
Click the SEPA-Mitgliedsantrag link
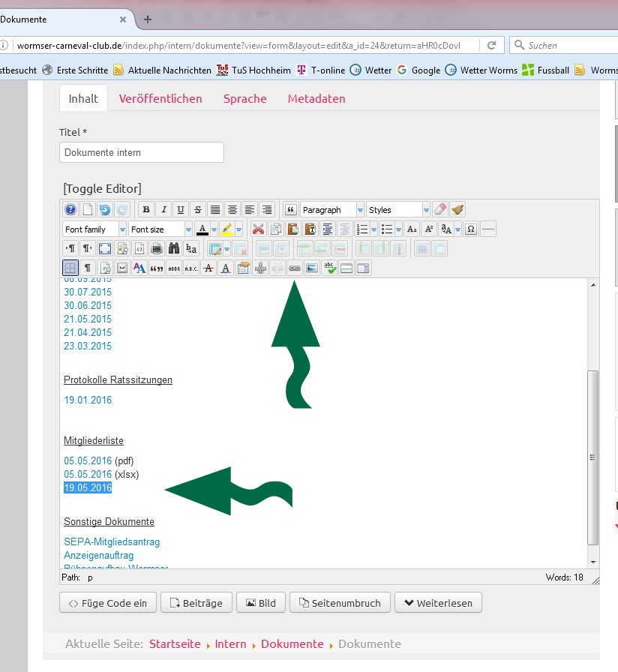[112, 541]
